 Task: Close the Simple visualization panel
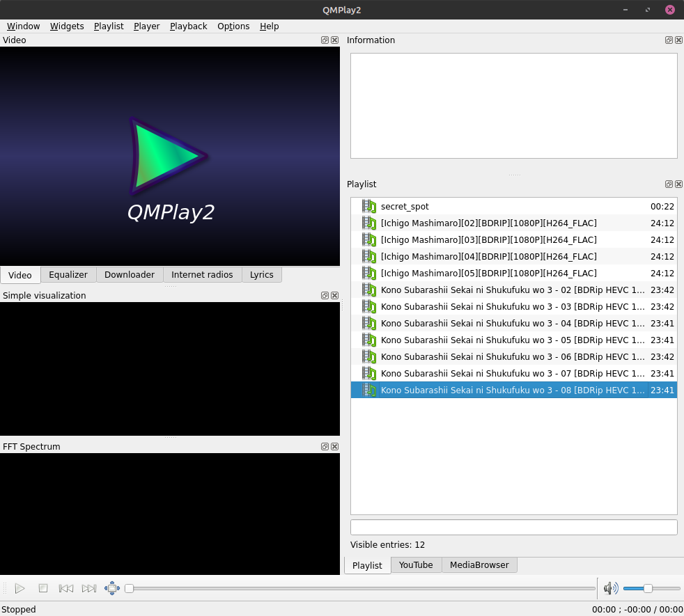click(334, 296)
